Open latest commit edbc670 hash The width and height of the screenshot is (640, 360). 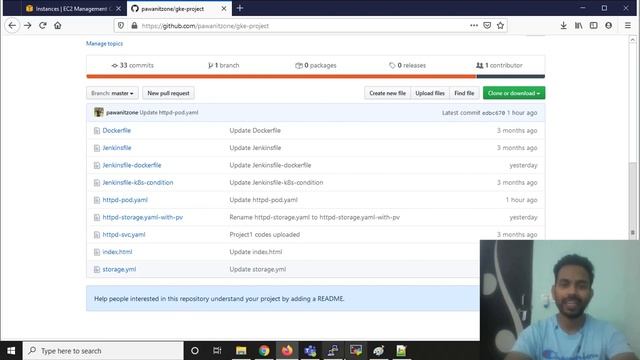pyautogui.click(x=493, y=113)
